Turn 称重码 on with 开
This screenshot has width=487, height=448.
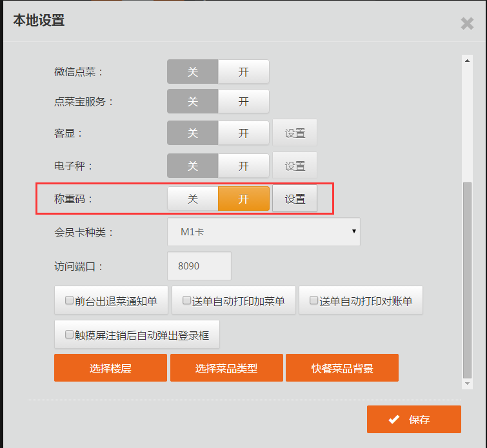coord(244,199)
